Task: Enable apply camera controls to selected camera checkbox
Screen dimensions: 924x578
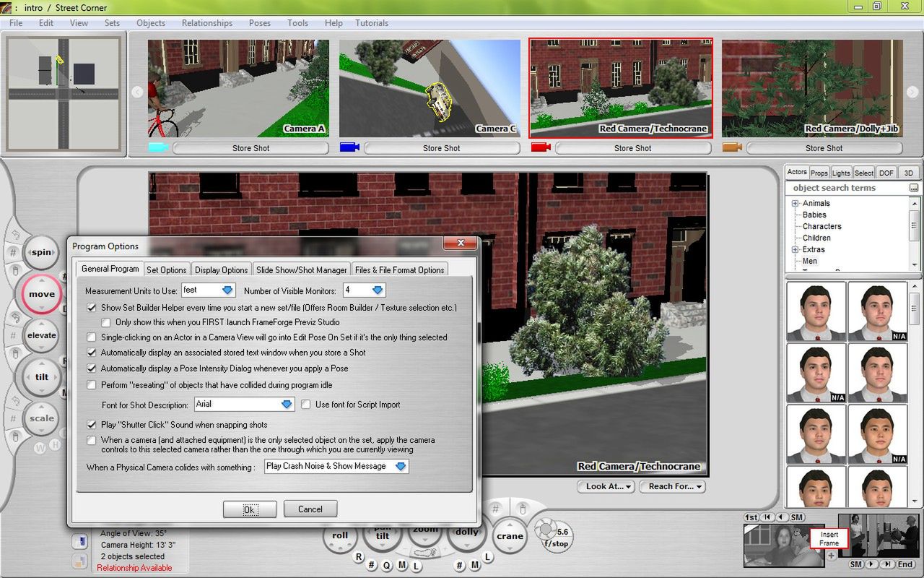Action: tap(92, 440)
